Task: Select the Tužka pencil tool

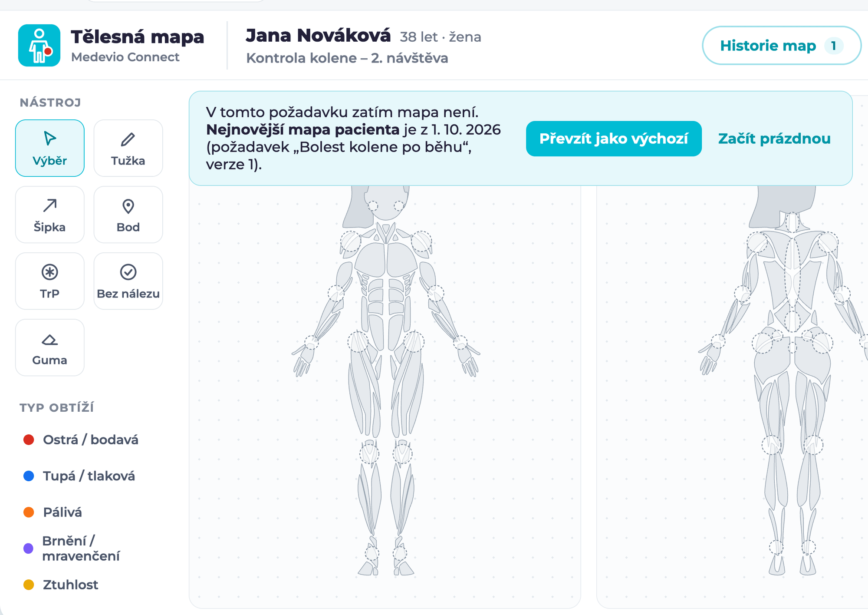Action: [x=128, y=148]
